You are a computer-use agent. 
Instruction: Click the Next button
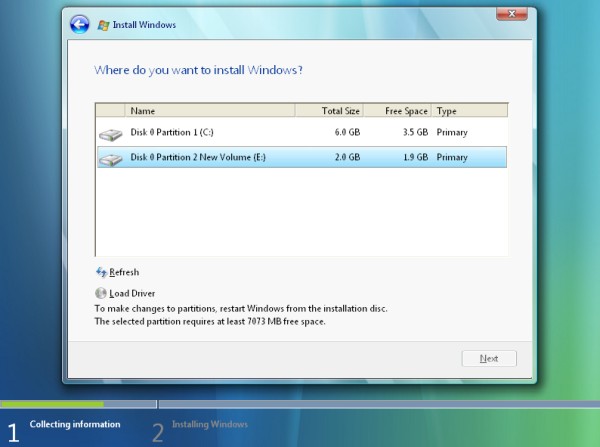(489, 359)
